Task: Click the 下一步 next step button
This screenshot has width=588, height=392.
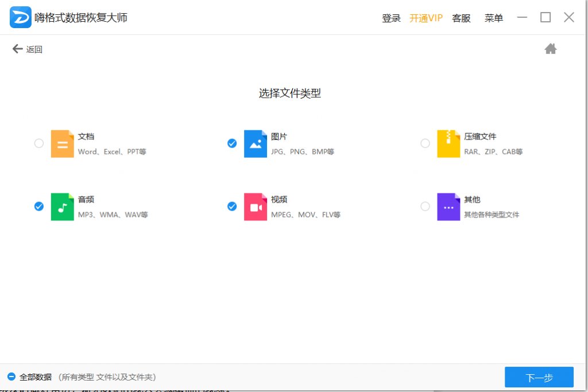Action: point(539,377)
